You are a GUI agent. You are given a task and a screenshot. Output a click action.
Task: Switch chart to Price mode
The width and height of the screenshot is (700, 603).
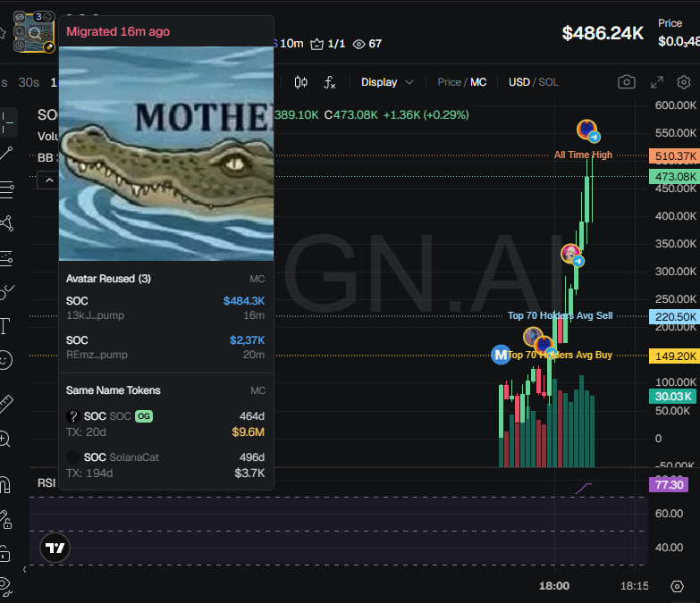(x=449, y=82)
